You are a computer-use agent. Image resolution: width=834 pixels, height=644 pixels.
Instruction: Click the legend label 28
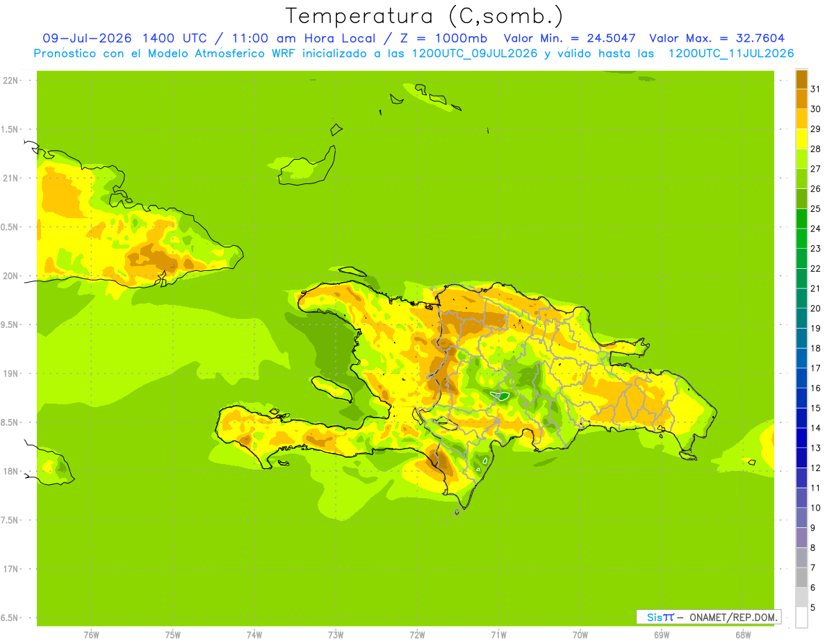point(815,149)
